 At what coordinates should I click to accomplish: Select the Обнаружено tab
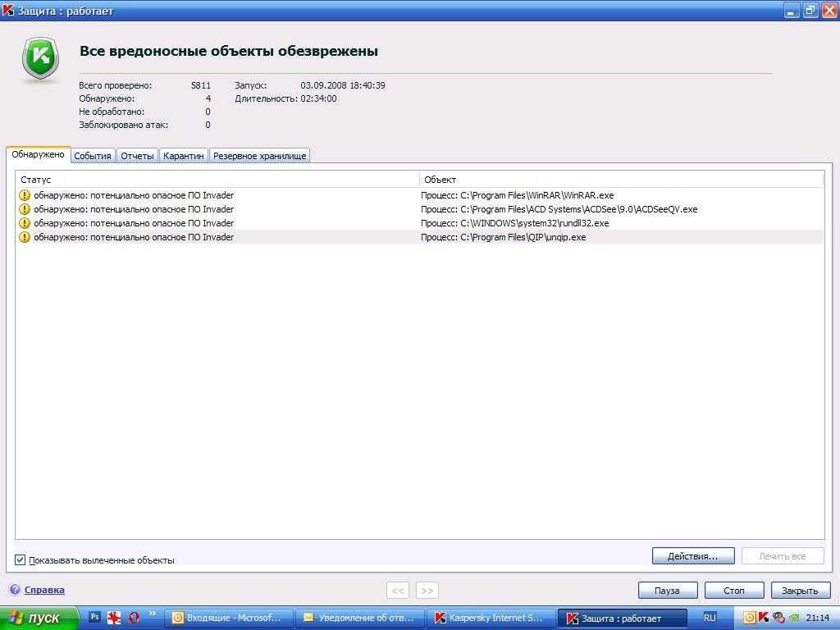point(38,154)
